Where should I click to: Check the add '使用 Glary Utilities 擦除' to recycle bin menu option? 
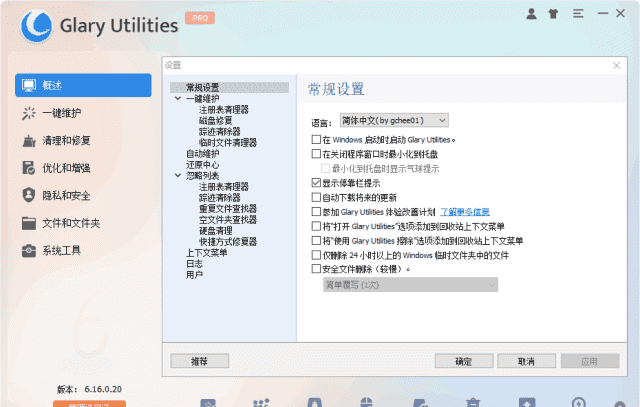coord(316,241)
